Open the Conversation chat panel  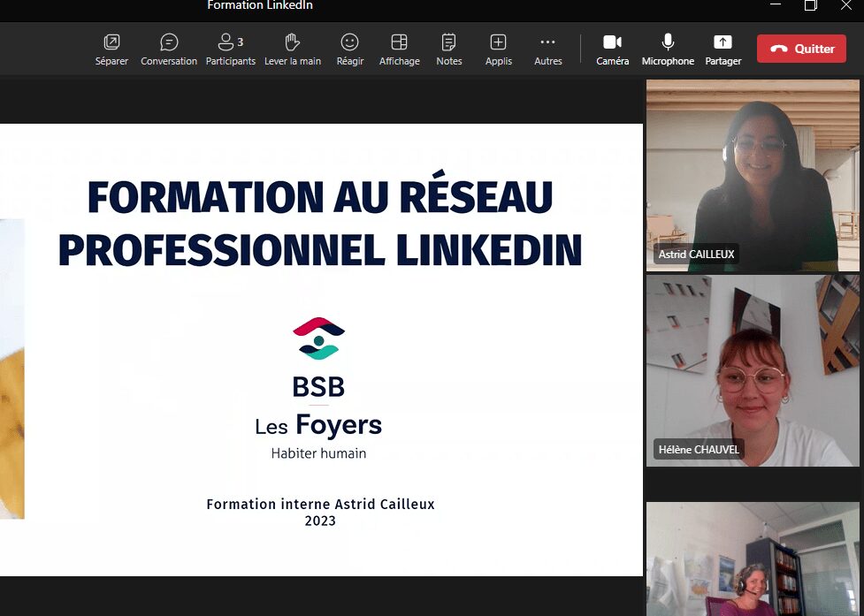tap(169, 49)
